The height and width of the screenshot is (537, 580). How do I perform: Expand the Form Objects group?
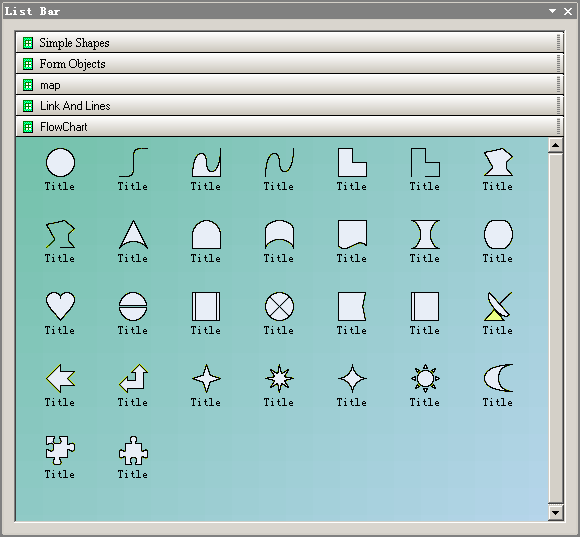[290, 64]
